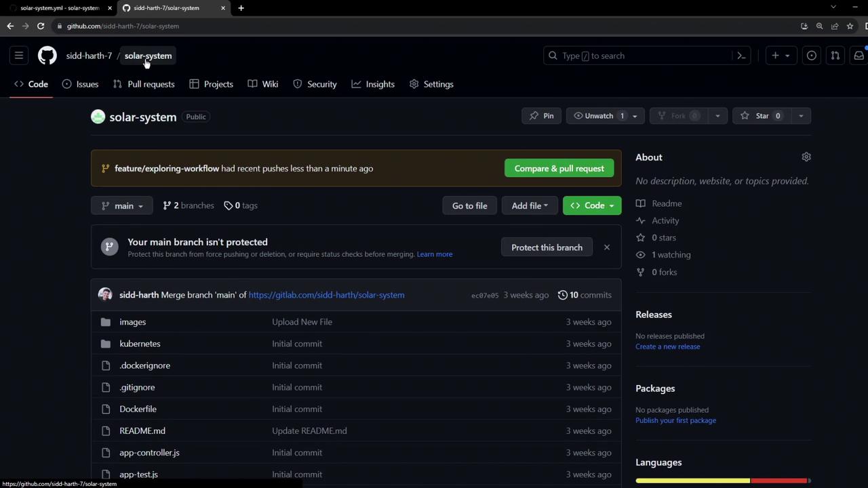Click Protect this branch button
868x488 pixels.
[547, 247]
